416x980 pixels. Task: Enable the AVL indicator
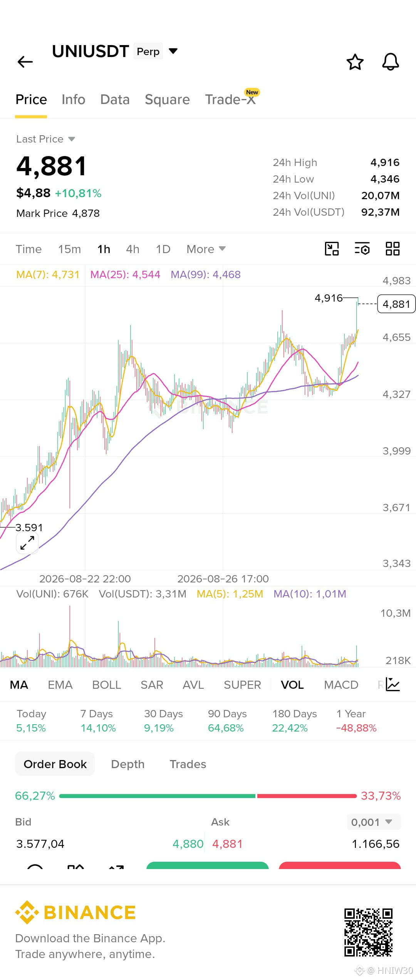click(x=193, y=685)
